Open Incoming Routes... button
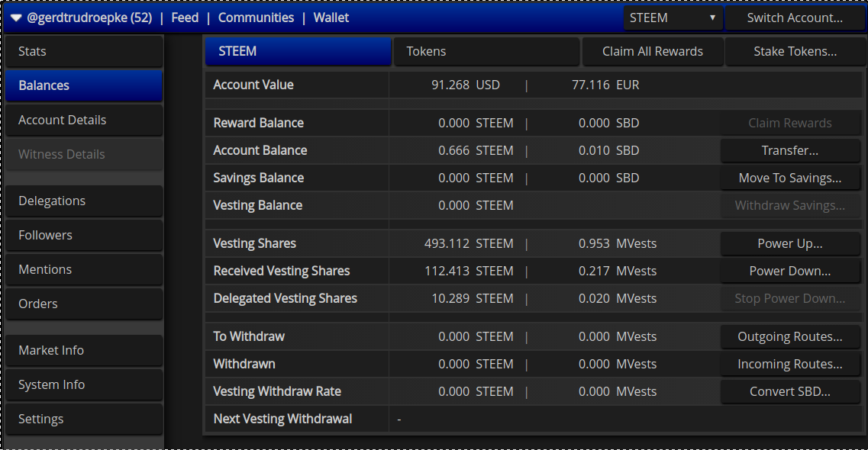This screenshot has height=450, width=868. pyautogui.click(x=790, y=364)
